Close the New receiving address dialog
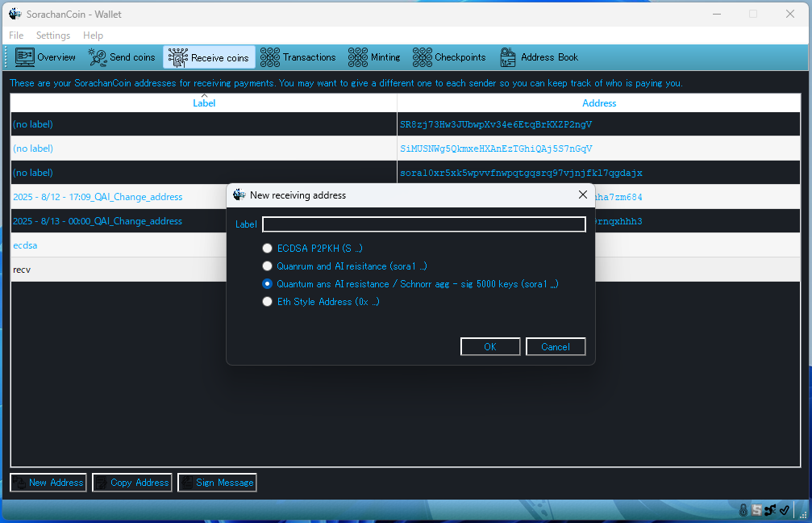812x523 pixels. 583,195
